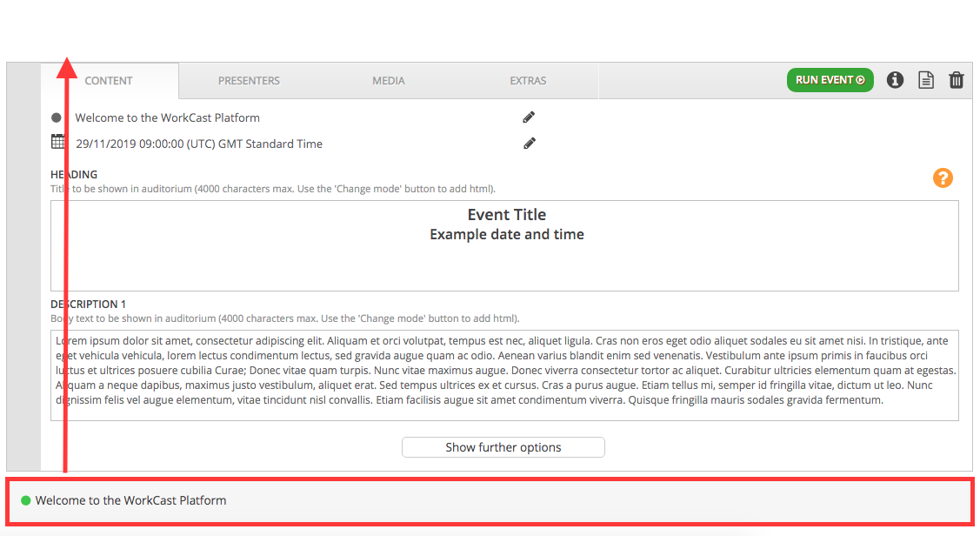Viewport: 980px width, 536px height.
Task: Open the event information icon
Action: (895, 80)
